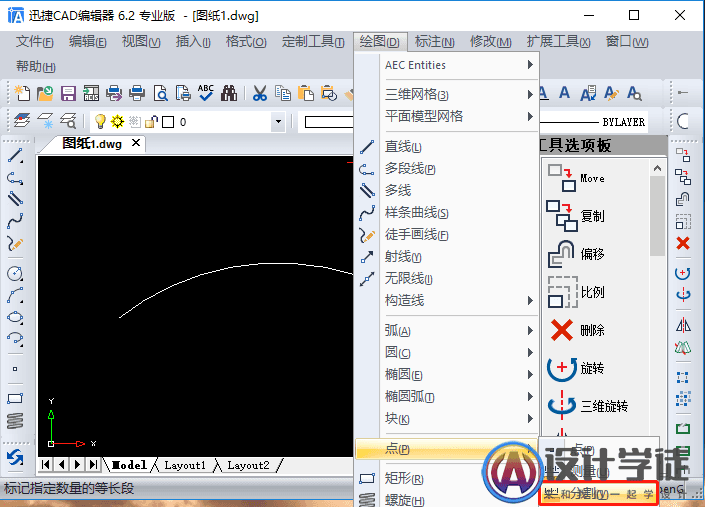
Task: Open the 修改 Modify menu
Action: point(491,42)
